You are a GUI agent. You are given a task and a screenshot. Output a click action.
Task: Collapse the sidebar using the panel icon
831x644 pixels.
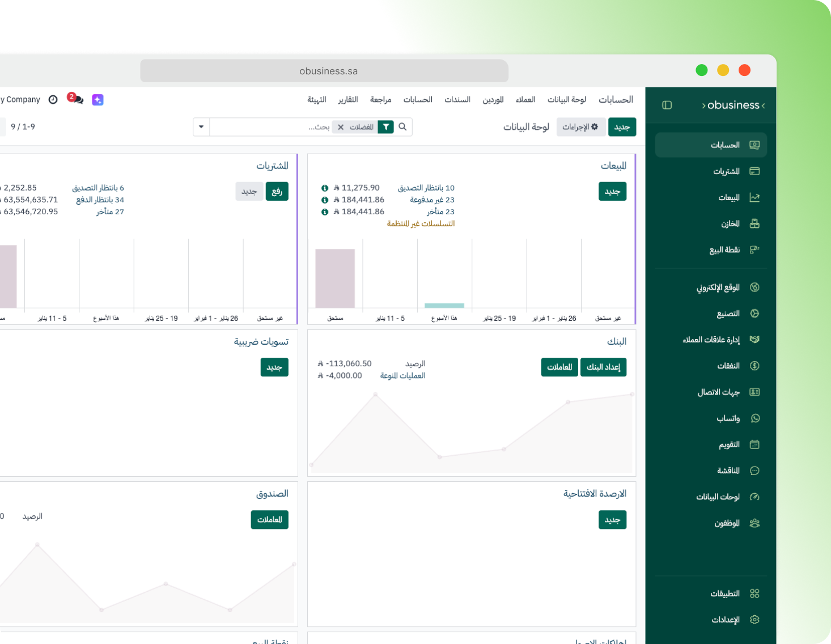point(667,105)
